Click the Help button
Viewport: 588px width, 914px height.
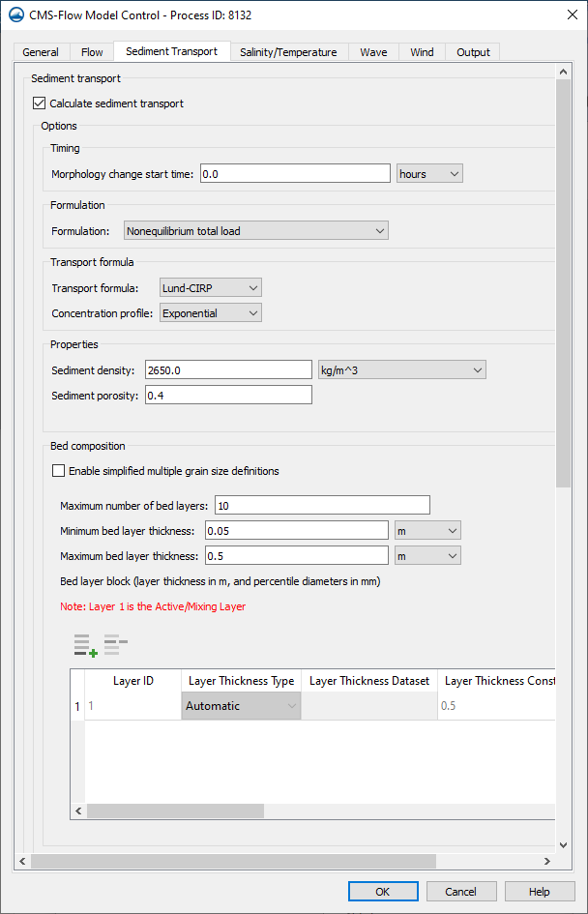coord(539,891)
